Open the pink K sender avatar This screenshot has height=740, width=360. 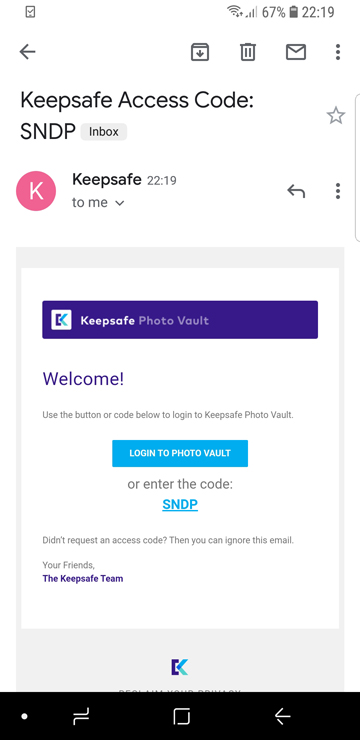36,191
